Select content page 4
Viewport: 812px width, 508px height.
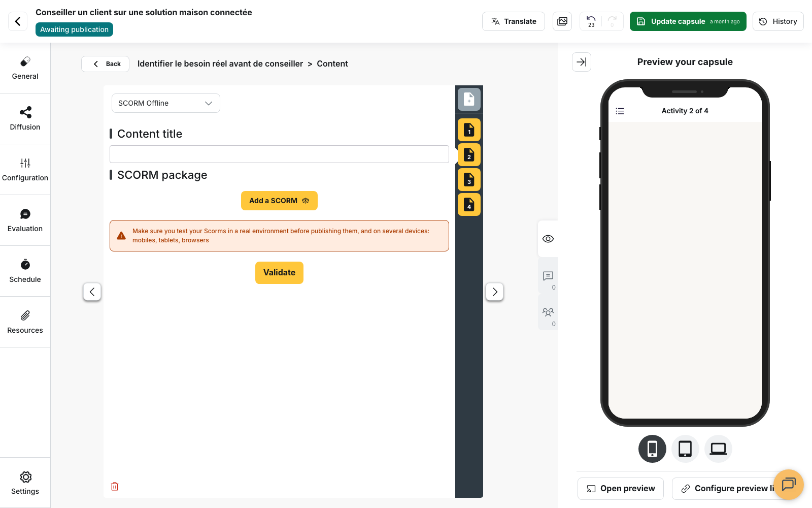(x=469, y=205)
